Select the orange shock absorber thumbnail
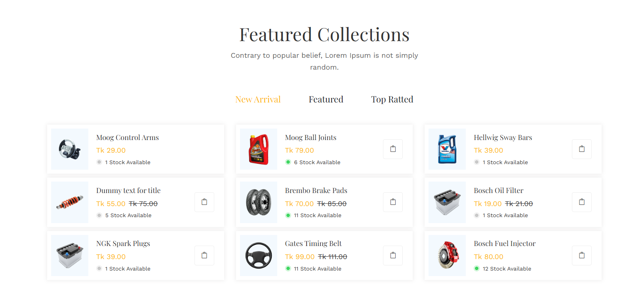The width and height of the screenshot is (644, 301). pyautogui.click(x=70, y=202)
